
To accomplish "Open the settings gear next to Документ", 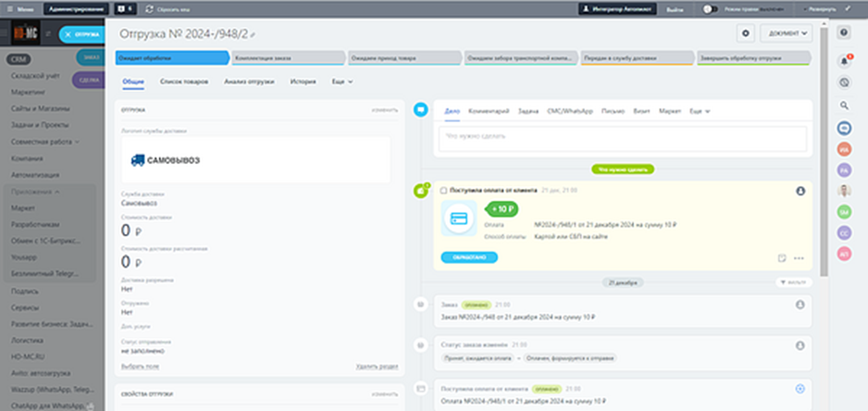I will click(x=746, y=33).
